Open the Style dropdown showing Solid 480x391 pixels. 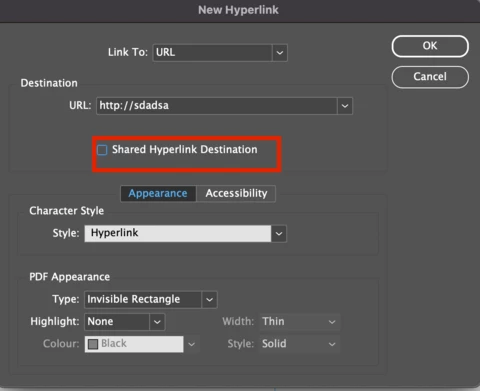click(x=300, y=344)
